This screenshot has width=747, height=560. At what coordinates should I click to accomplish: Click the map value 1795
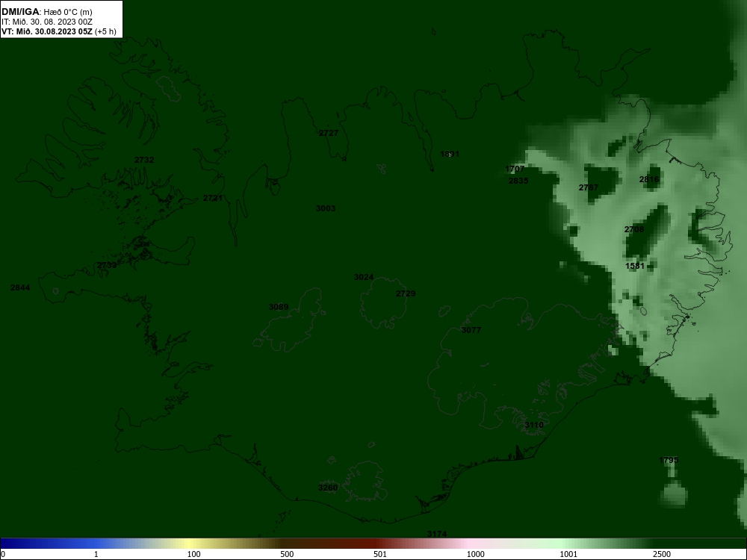coord(669,460)
